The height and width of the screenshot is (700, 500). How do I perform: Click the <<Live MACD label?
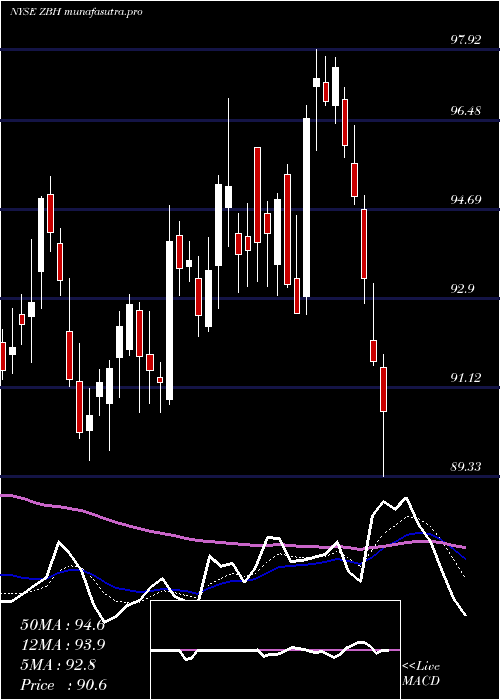tap(421, 673)
